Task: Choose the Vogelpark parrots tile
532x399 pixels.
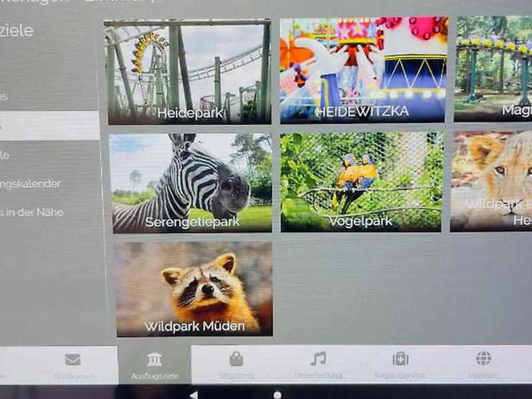Action: (361, 182)
